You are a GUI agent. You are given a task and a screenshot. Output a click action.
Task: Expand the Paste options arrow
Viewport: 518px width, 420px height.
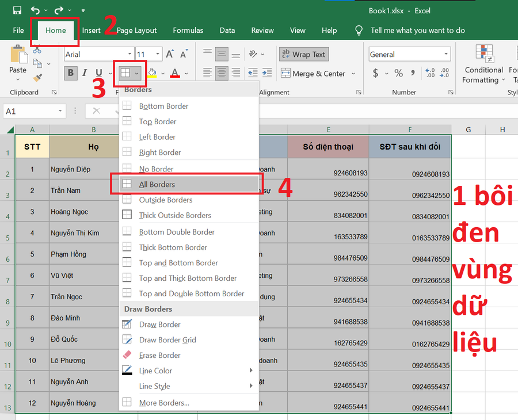coord(18,79)
